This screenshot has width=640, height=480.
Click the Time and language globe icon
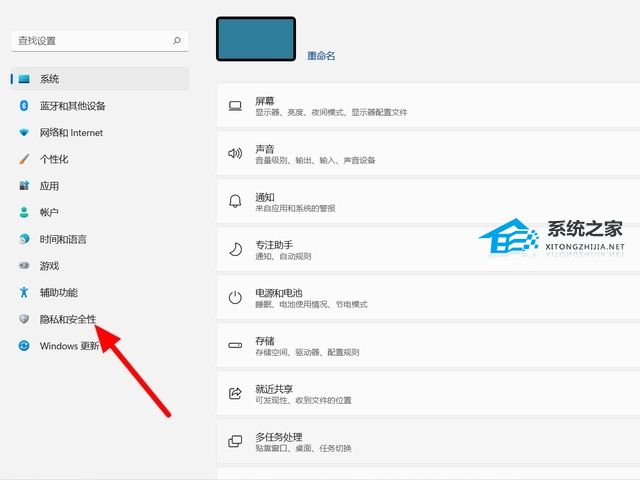(24, 239)
